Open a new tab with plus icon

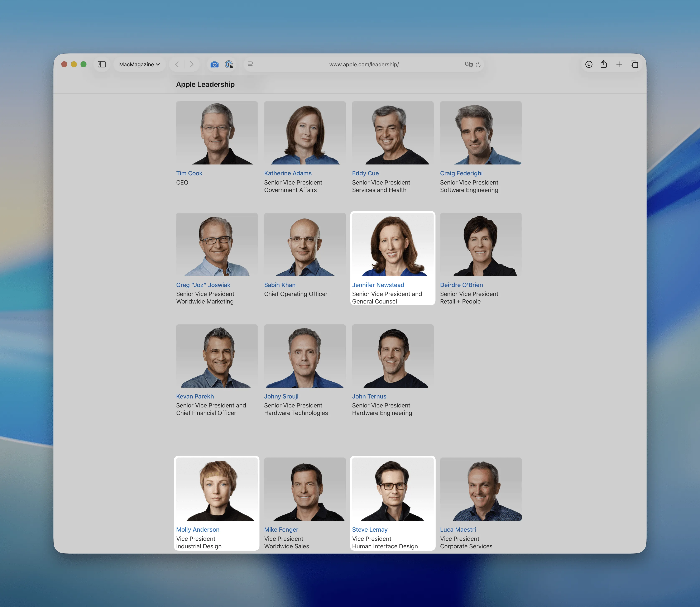(619, 64)
